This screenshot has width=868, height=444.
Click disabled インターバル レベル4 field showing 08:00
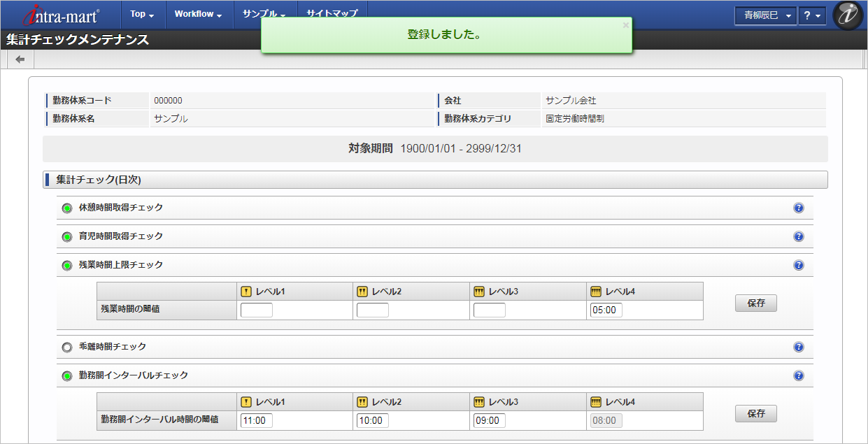606,420
